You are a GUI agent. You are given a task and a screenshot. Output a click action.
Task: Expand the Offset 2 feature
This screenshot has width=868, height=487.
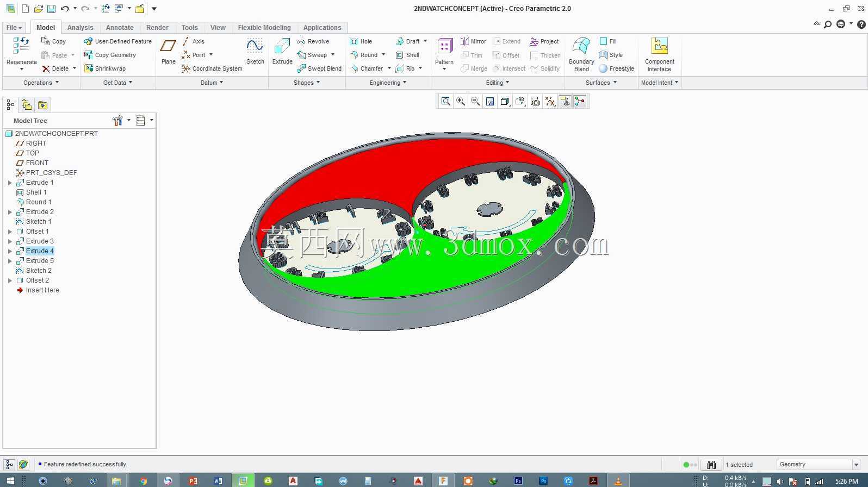click(x=10, y=280)
